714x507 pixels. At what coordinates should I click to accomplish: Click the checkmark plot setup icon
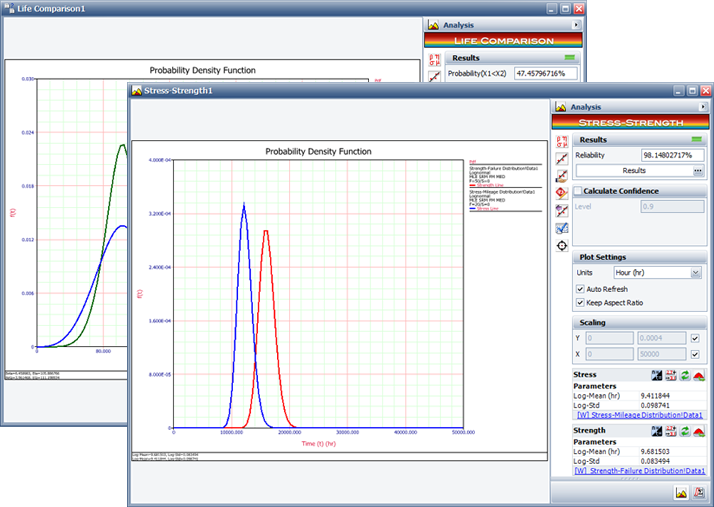click(562, 227)
